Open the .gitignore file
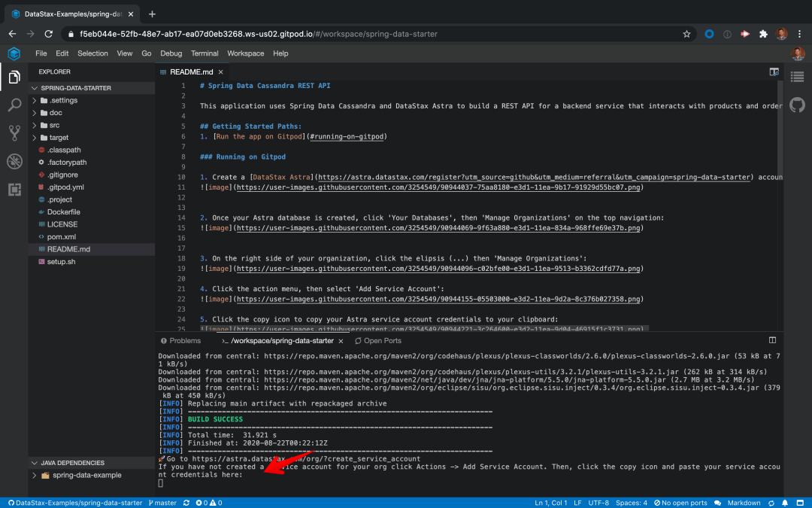This screenshot has width=812, height=508. [62, 175]
